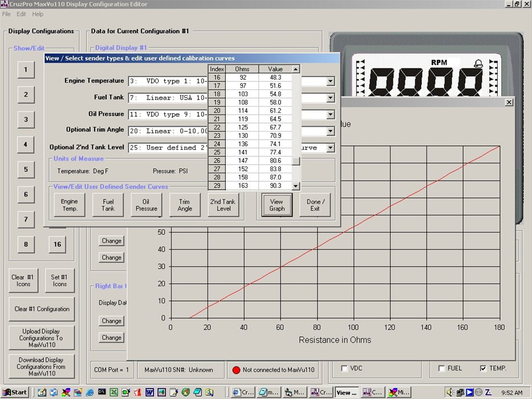
Task: Click the 2'nd Tank Level curve button
Action: 223,205
